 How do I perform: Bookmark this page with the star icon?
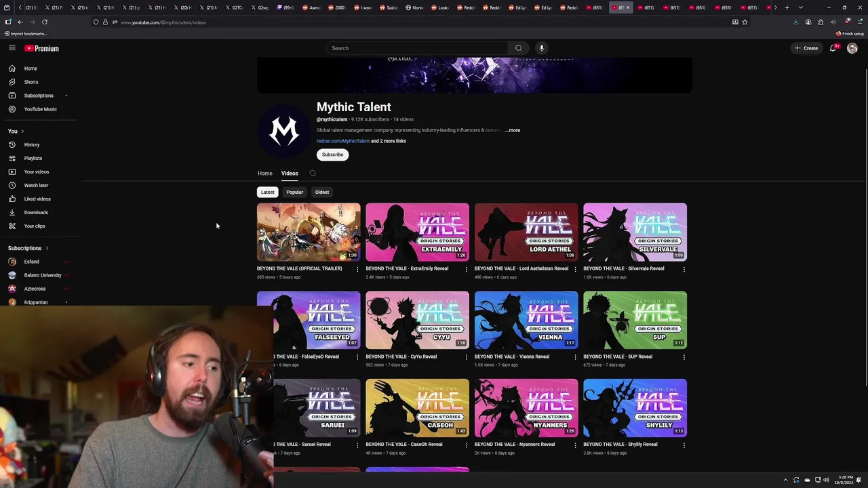pyautogui.click(x=745, y=22)
